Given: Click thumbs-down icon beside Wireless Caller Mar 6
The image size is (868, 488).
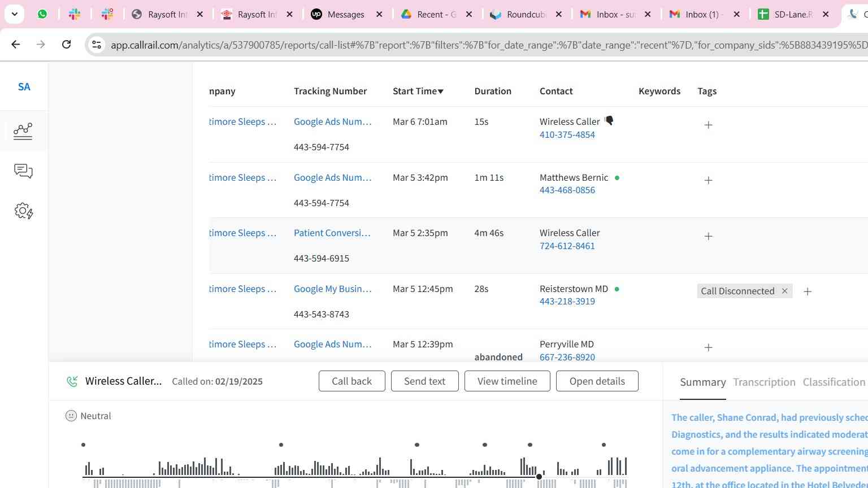Looking at the screenshot, I should (x=609, y=120).
